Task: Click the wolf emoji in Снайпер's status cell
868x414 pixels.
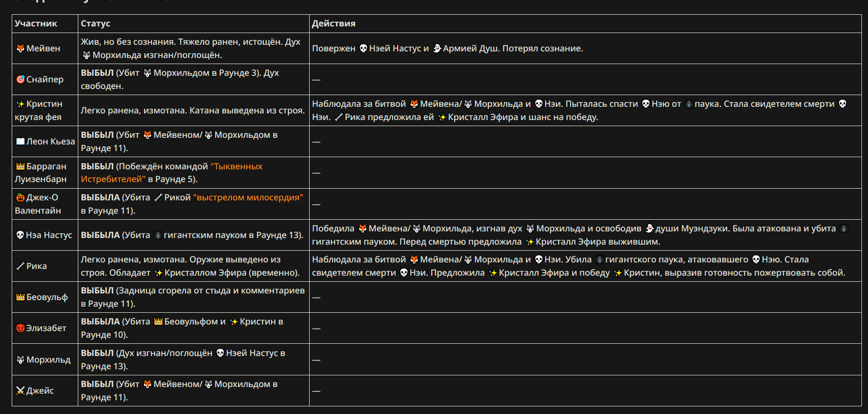Action: click(147, 73)
